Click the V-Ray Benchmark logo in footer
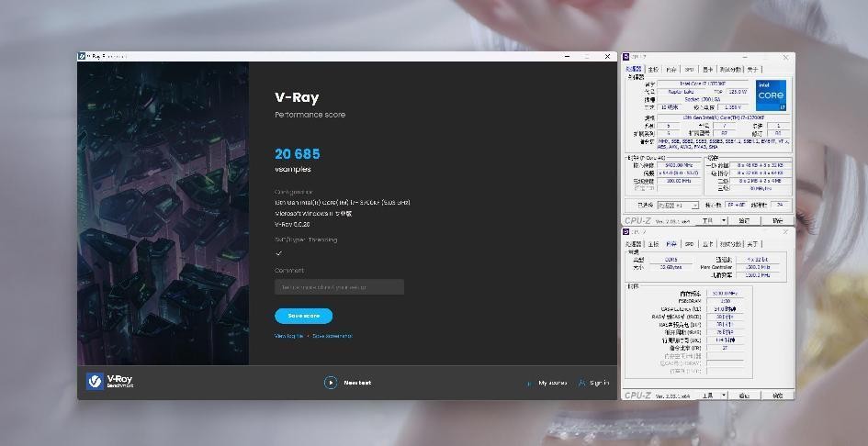The width and height of the screenshot is (868, 446). 109,381
